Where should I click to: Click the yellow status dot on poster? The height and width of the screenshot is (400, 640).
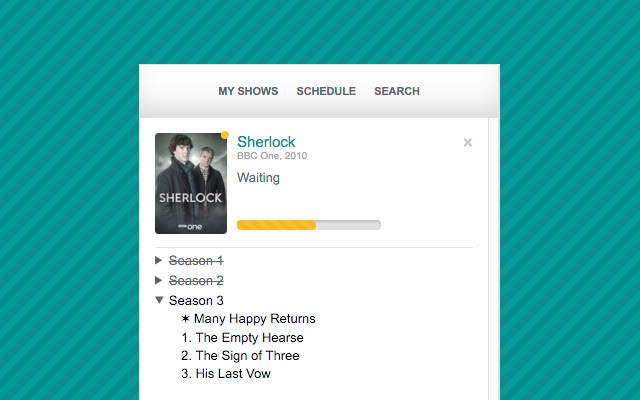[x=225, y=135]
